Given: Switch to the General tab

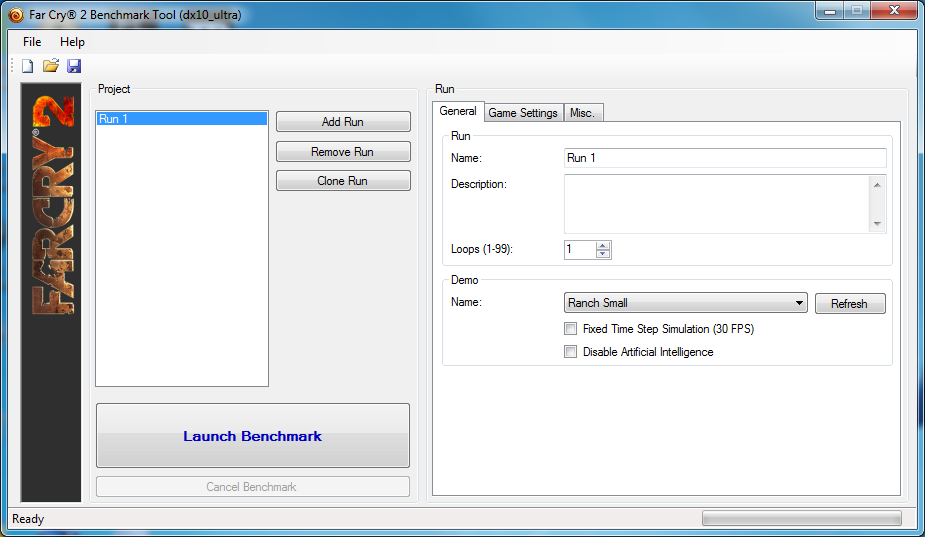Looking at the screenshot, I should point(458,111).
